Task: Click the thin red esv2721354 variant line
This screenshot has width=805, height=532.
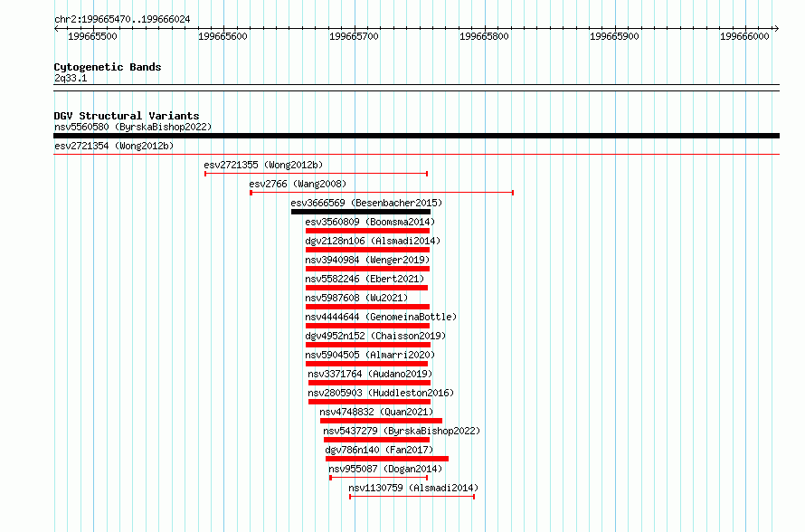Action: pyautogui.click(x=416, y=154)
